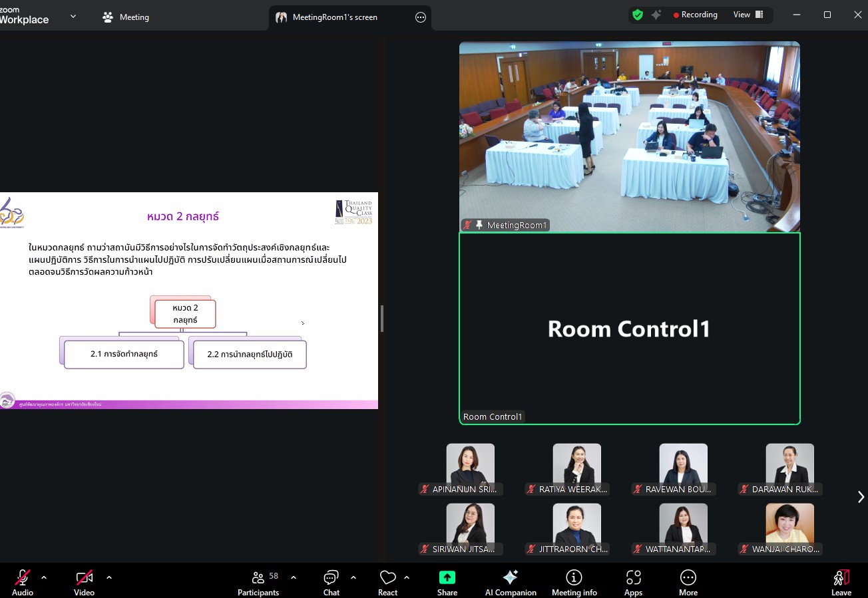Click the React heart icon
The image size is (868, 598).
tap(387, 582)
